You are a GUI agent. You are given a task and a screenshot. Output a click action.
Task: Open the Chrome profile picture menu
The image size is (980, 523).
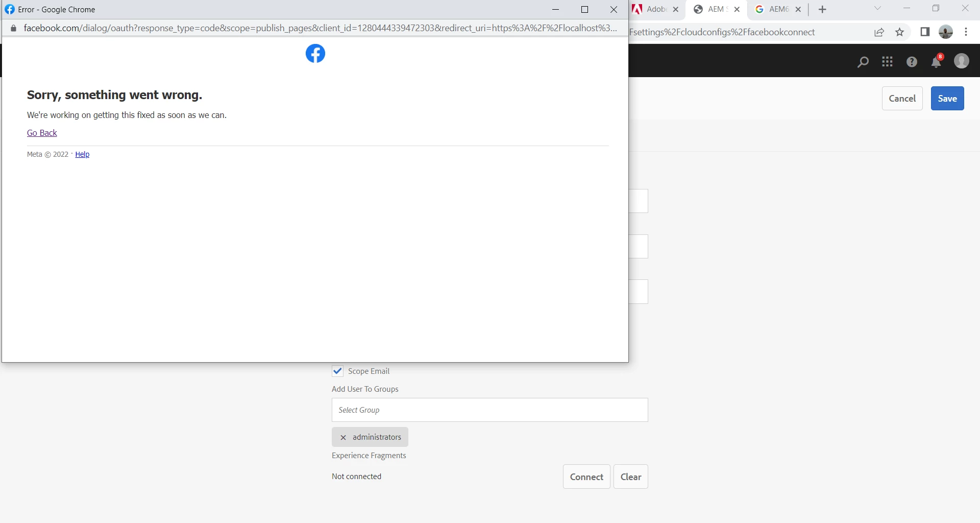pos(946,32)
